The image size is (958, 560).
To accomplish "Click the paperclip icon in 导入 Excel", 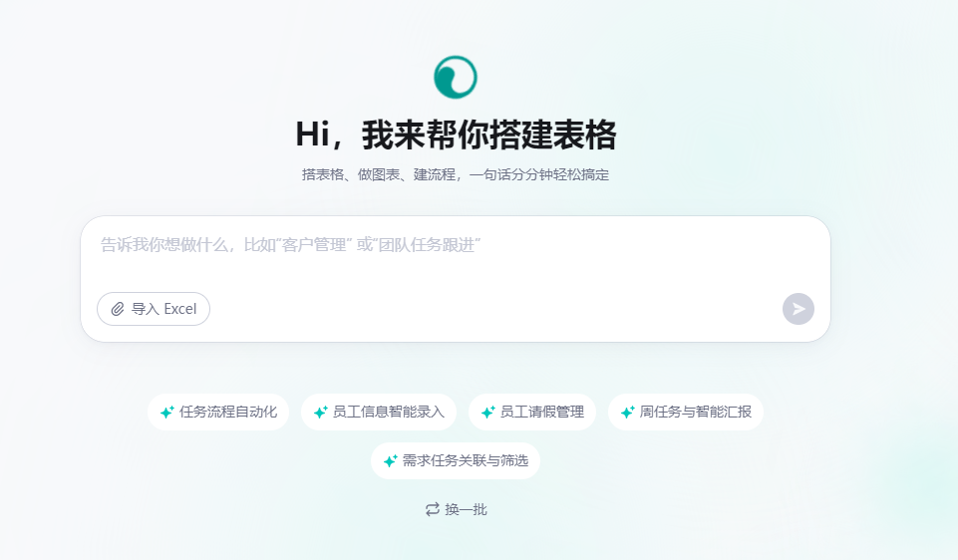I will click(118, 309).
